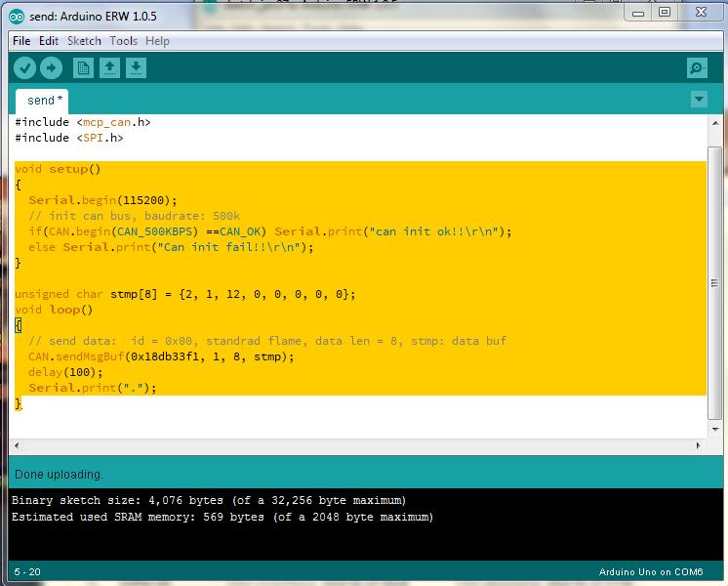Click the horizontal scroll left arrow
The image size is (728, 586).
(x=17, y=445)
